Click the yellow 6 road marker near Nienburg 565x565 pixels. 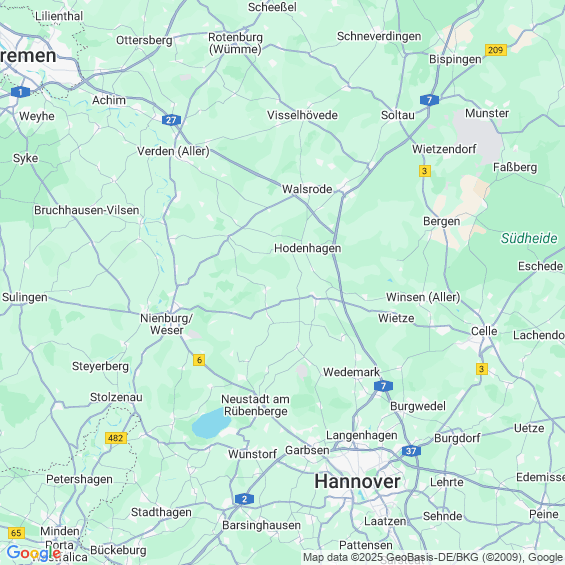coord(199,360)
